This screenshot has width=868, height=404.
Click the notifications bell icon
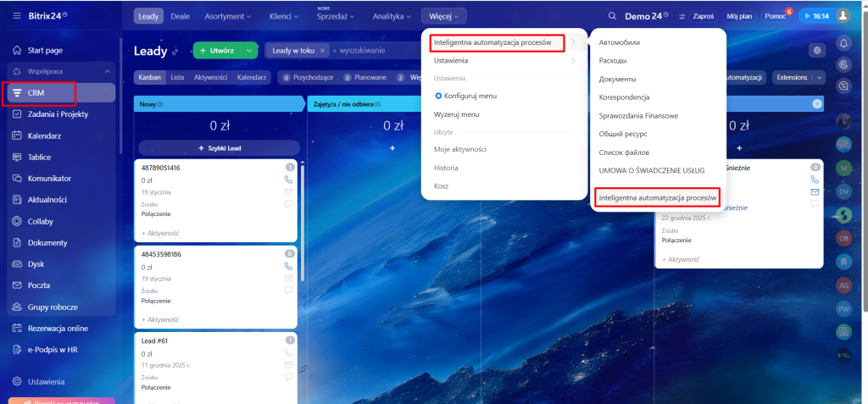843,43
